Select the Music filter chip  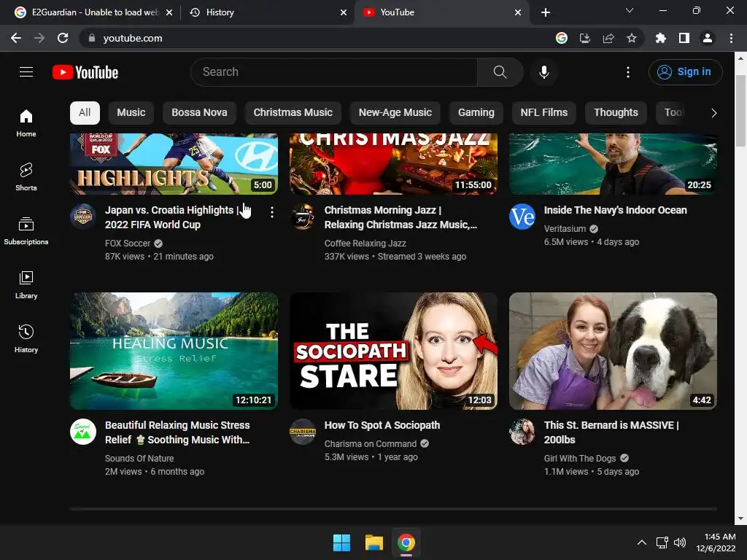131,113
